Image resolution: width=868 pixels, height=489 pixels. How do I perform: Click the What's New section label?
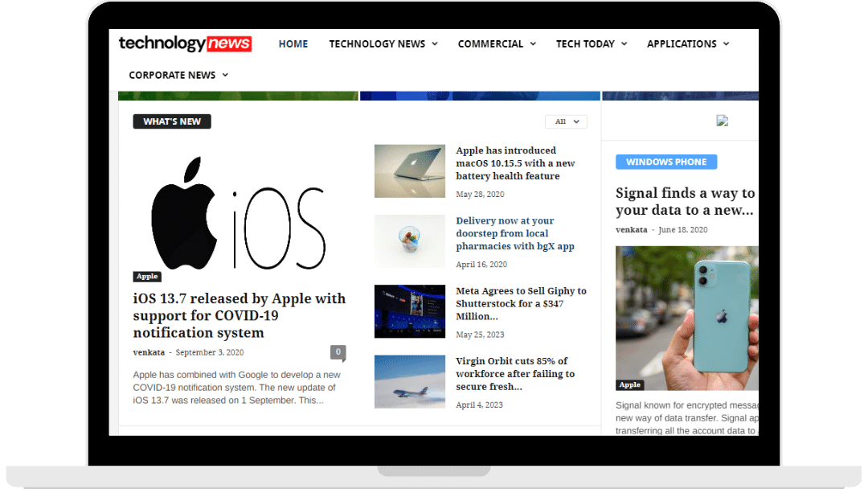click(x=172, y=121)
